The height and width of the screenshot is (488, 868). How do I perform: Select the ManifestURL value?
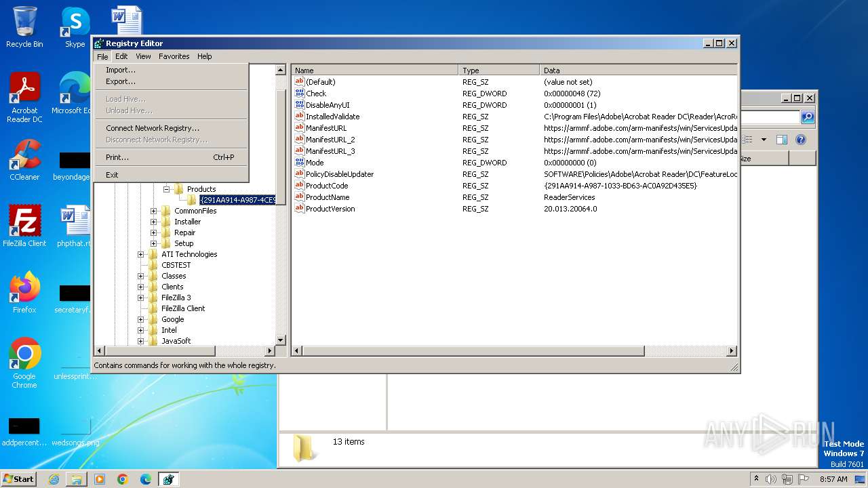[x=326, y=128]
